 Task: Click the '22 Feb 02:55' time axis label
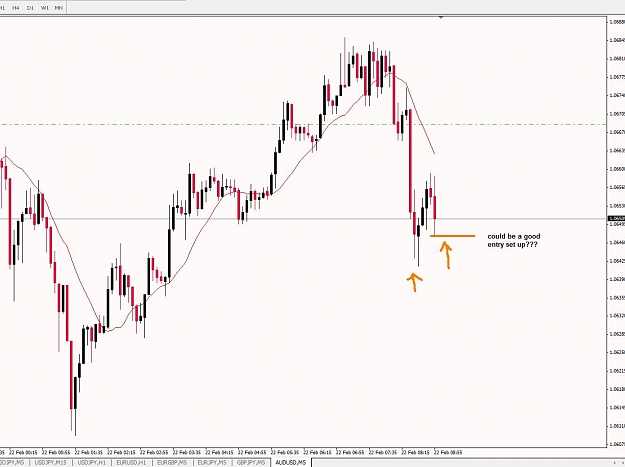pos(154,453)
